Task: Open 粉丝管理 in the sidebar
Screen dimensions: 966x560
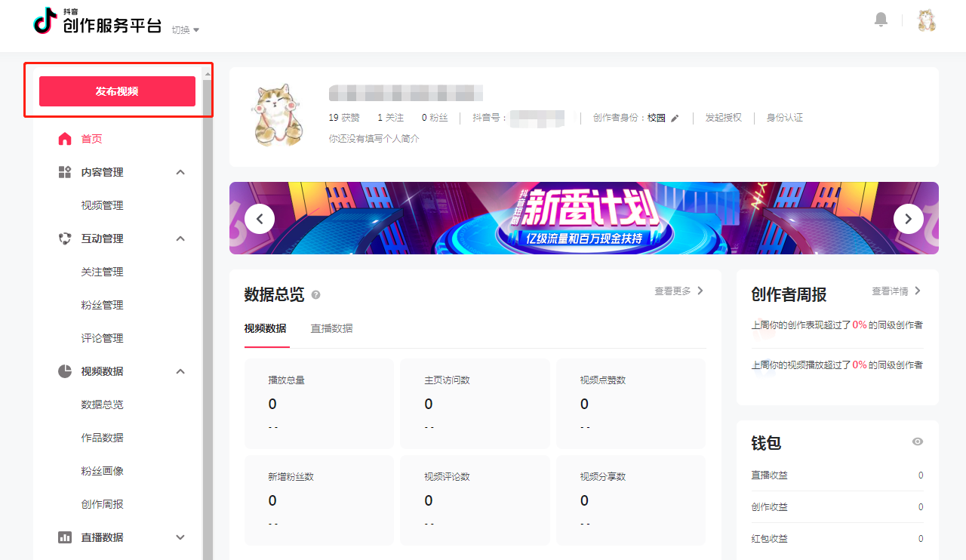Action: coord(102,305)
